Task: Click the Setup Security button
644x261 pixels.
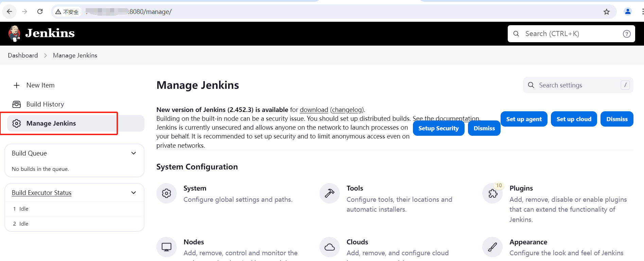Action: [x=438, y=128]
